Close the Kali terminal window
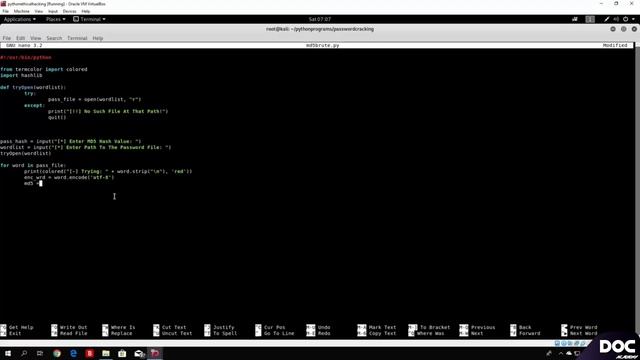640x360 pixels. click(634, 29)
